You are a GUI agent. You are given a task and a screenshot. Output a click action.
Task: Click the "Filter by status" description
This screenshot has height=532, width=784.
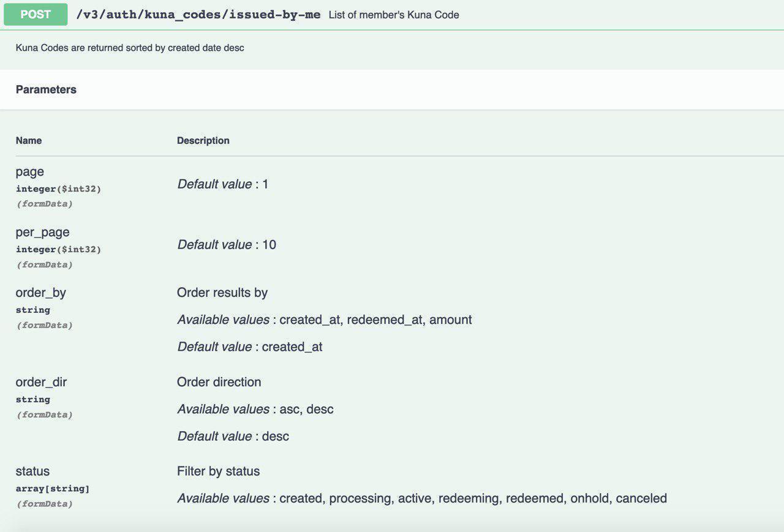coord(219,471)
